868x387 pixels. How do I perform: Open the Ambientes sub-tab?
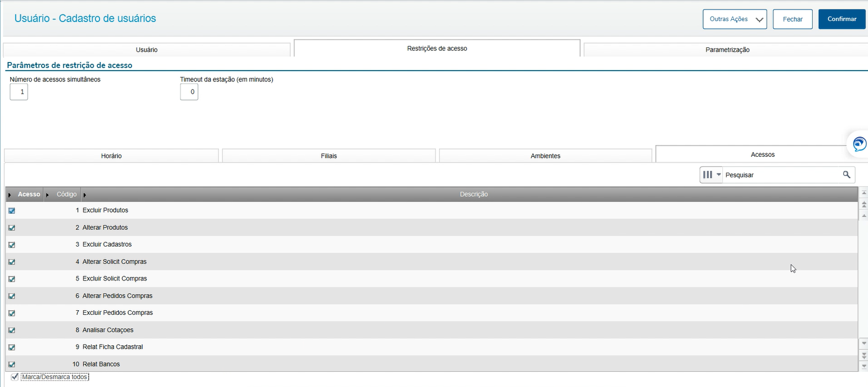(x=546, y=156)
